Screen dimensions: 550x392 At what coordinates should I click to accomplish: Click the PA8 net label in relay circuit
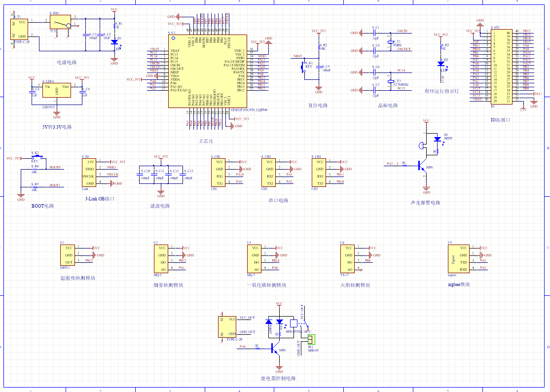[x=243, y=347]
